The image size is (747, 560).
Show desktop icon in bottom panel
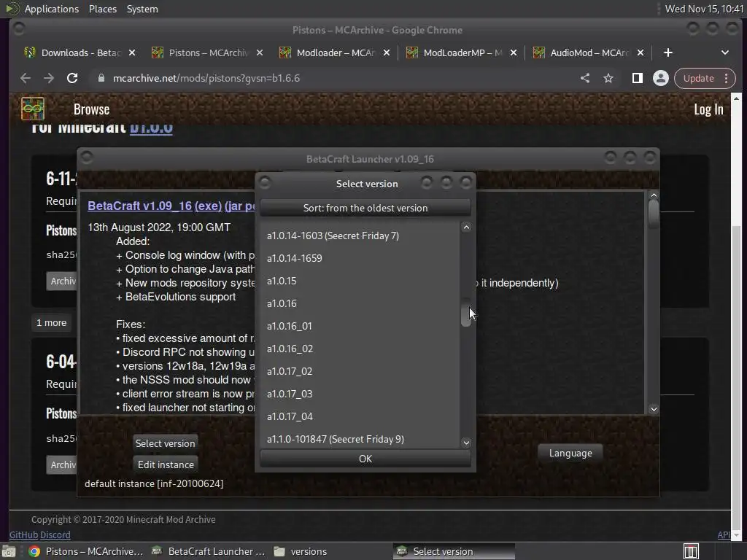tap(9, 551)
